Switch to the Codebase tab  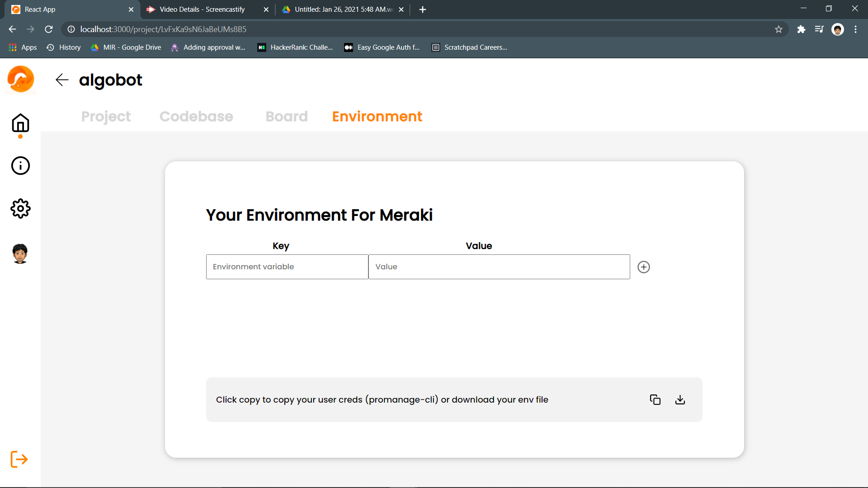tap(196, 117)
